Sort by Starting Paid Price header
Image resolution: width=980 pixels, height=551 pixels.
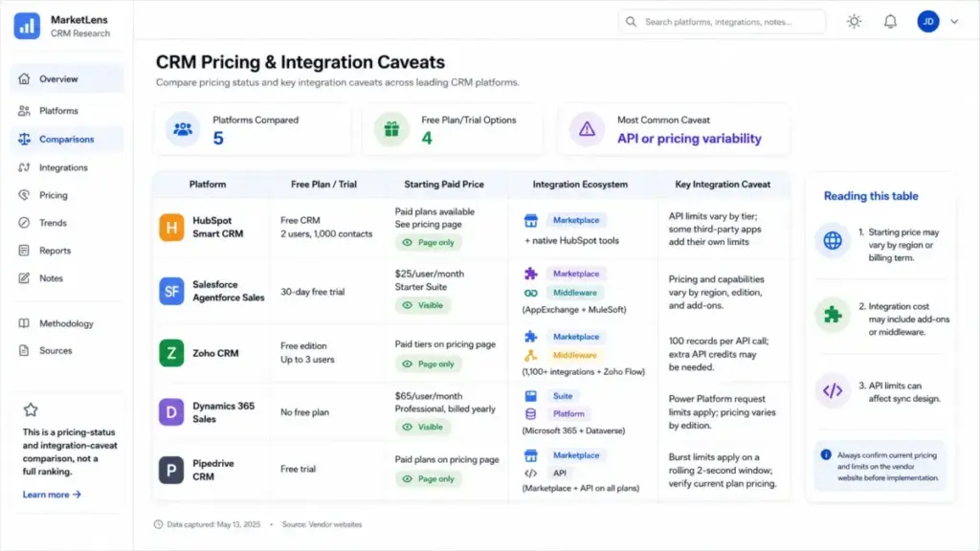coord(444,185)
